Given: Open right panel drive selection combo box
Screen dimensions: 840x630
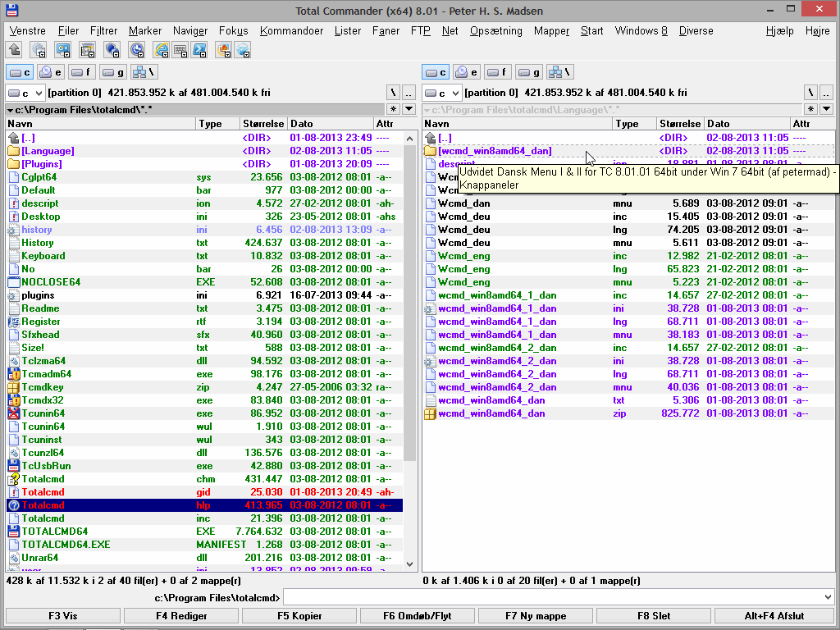Looking at the screenshot, I should 442,93.
